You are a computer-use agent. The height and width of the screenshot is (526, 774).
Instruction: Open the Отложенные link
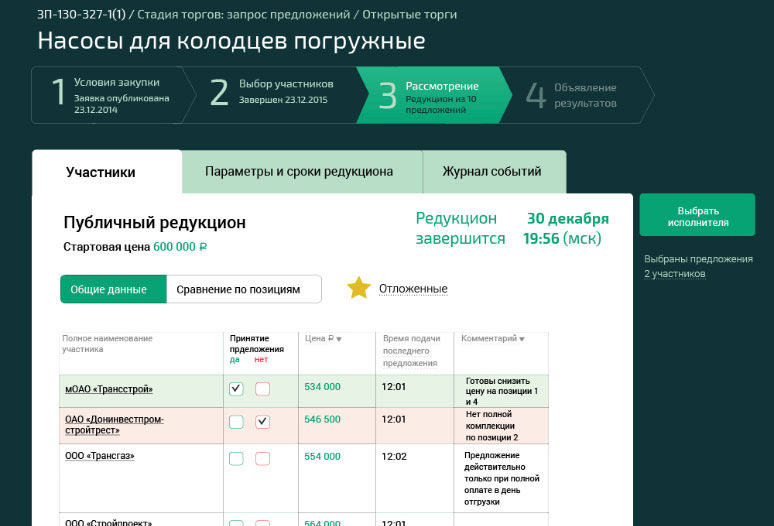pos(413,289)
